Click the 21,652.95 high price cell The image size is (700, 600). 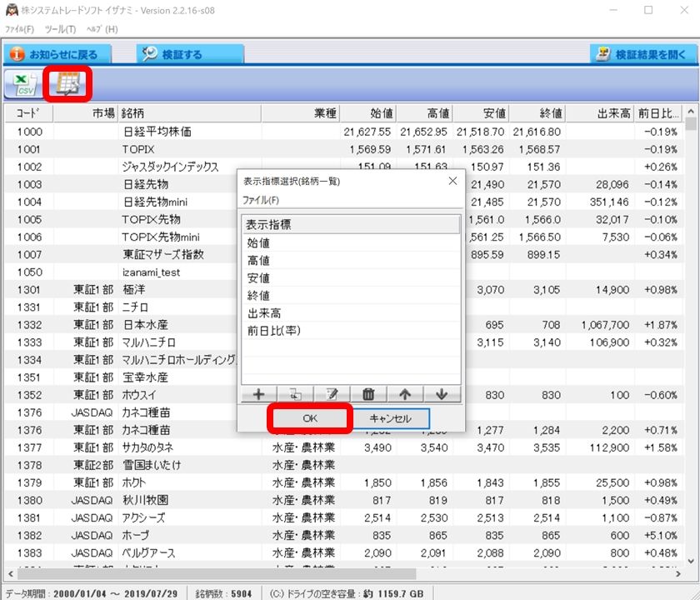(x=423, y=132)
